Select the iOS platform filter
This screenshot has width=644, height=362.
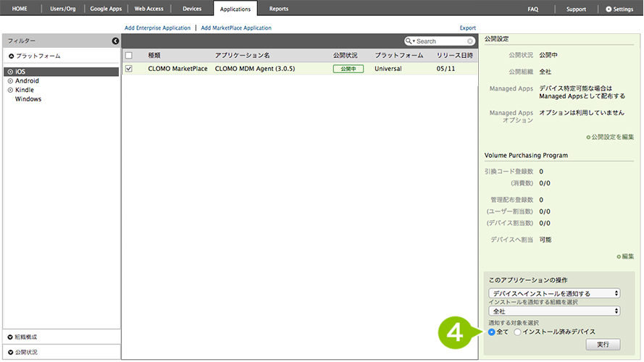[20, 72]
